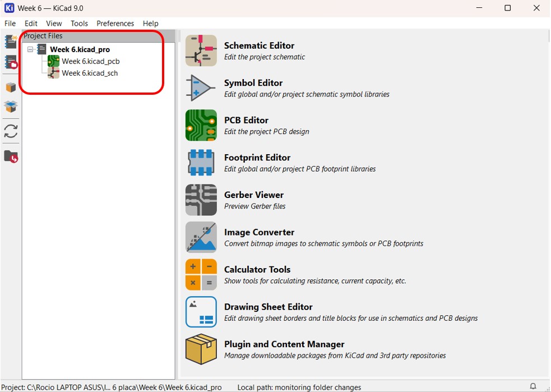The width and height of the screenshot is (551, 392).
Task: Click 'Preview Gerber files' description
Action: 255,206
